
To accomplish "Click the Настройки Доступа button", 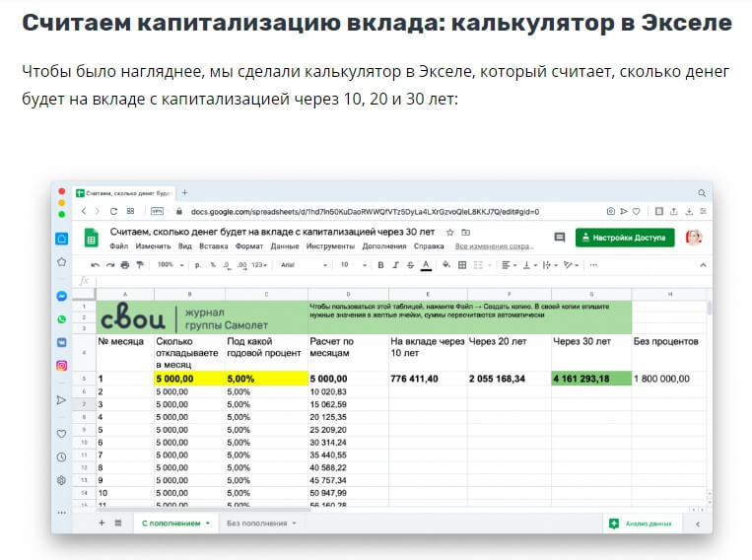I will click(x=626, y=238).
